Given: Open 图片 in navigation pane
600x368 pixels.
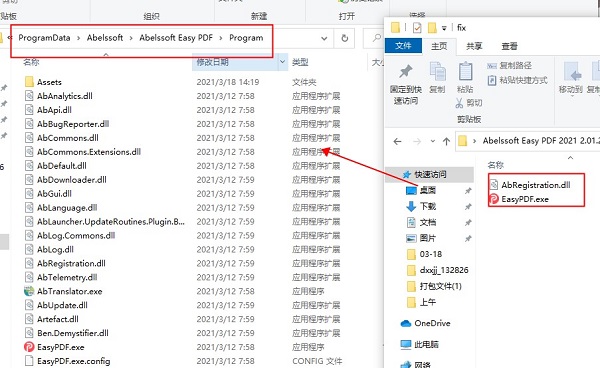Looking at the screenshot, I should point(428,238).
